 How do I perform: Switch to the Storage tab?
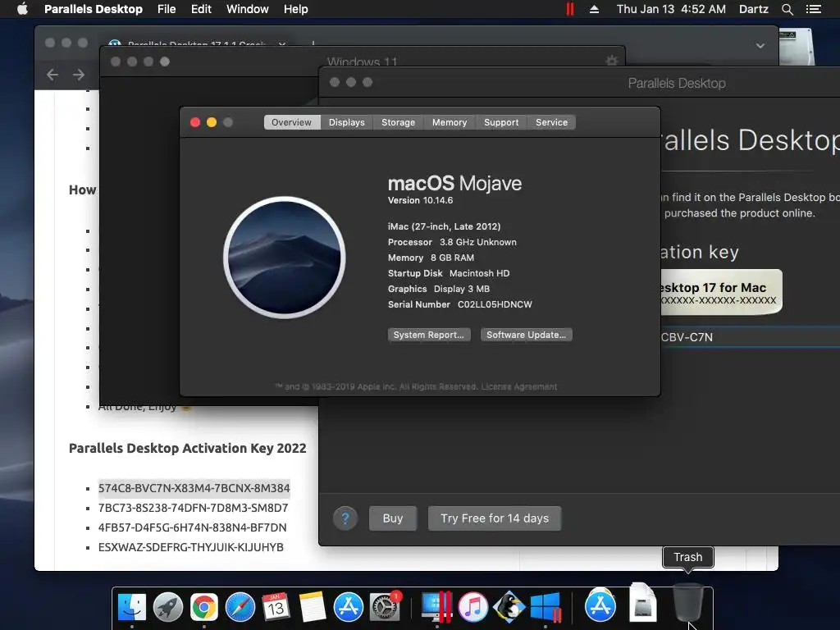398,122
